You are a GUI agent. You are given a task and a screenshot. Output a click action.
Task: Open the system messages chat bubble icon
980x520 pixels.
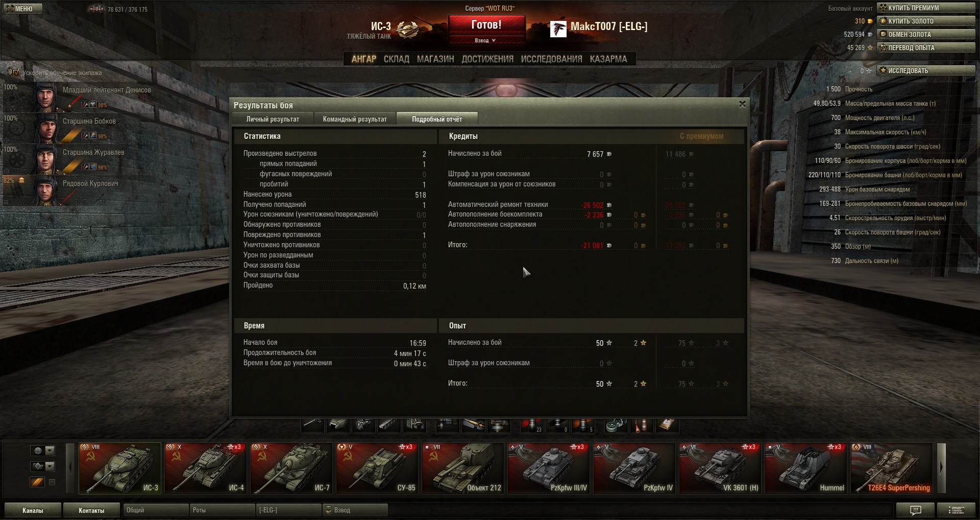tap(916, 510)
